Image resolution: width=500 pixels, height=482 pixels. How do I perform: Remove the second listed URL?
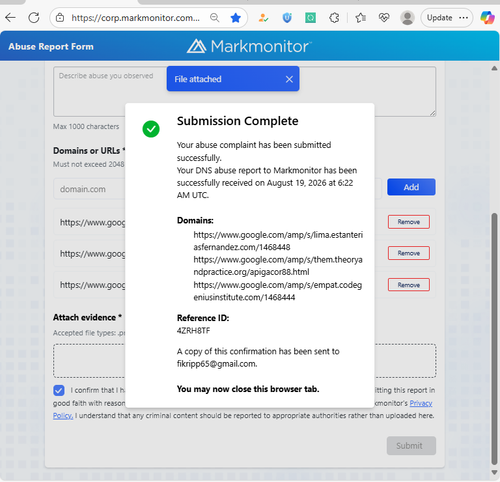tap(409, 253)
